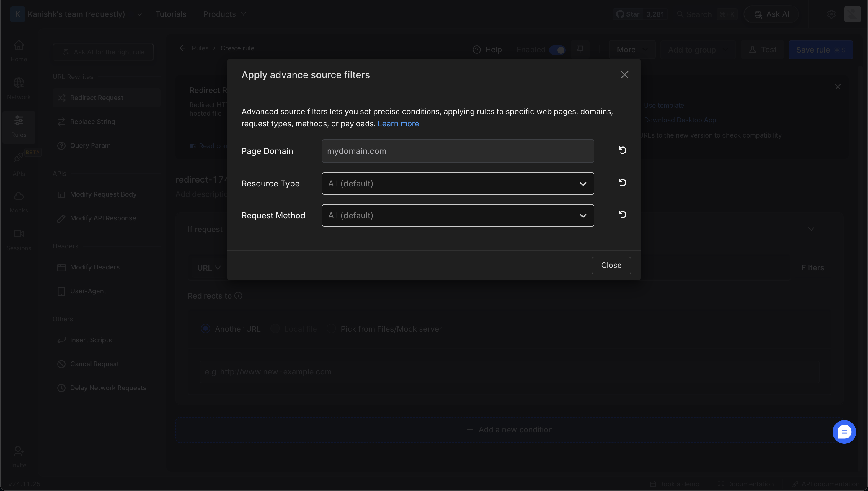This screenshot has height=491, width=868.
Task: Click the Page Domain input field
Action: (457, 151)
